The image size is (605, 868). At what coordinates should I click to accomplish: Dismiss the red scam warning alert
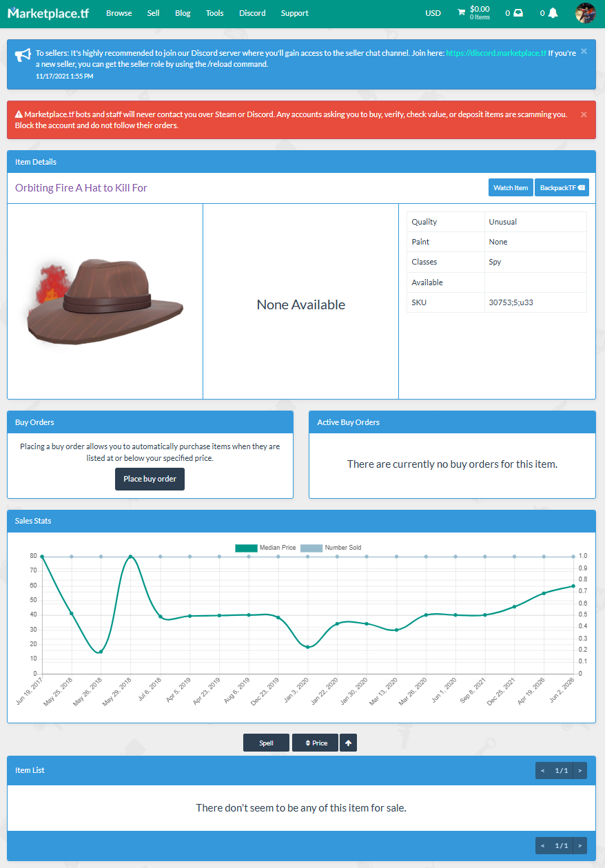[x=584, y=114]
